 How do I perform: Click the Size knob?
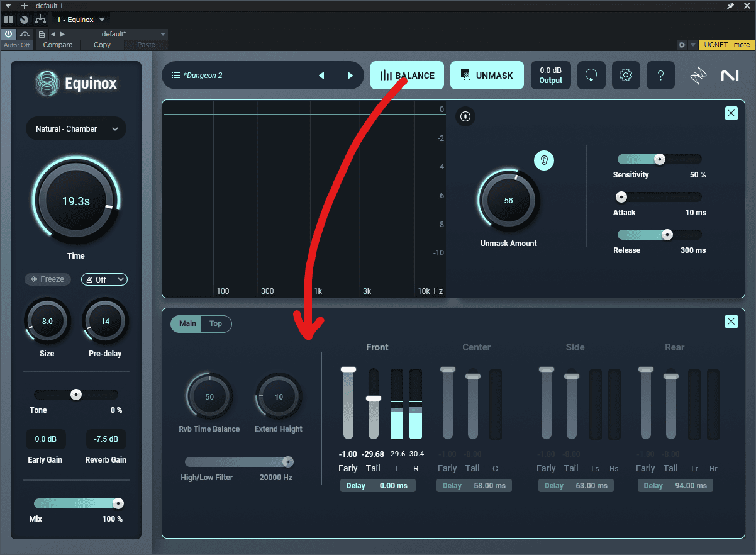click(x=47, y=322)
